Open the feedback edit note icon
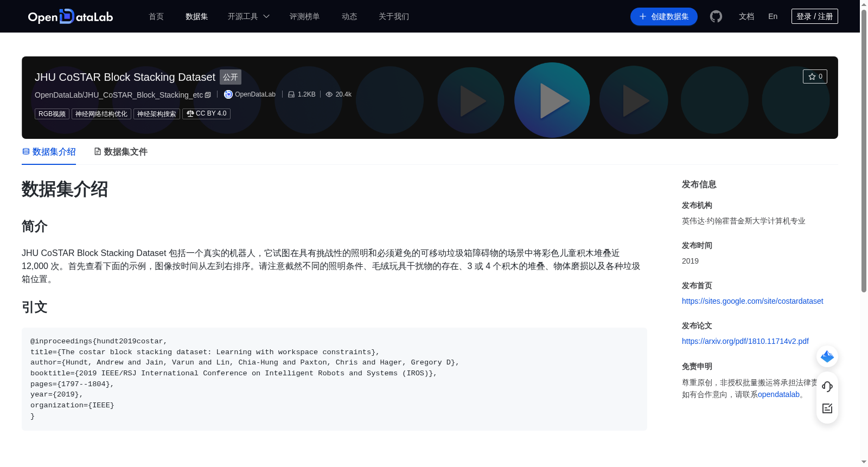This screenshot has height=467, width=868. point(827,408)
